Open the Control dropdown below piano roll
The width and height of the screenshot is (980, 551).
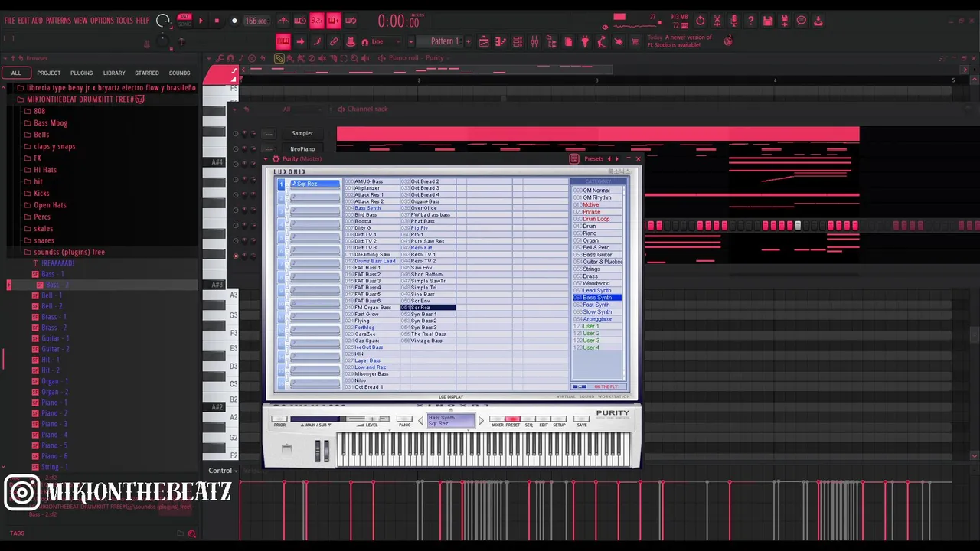[223, 471]
